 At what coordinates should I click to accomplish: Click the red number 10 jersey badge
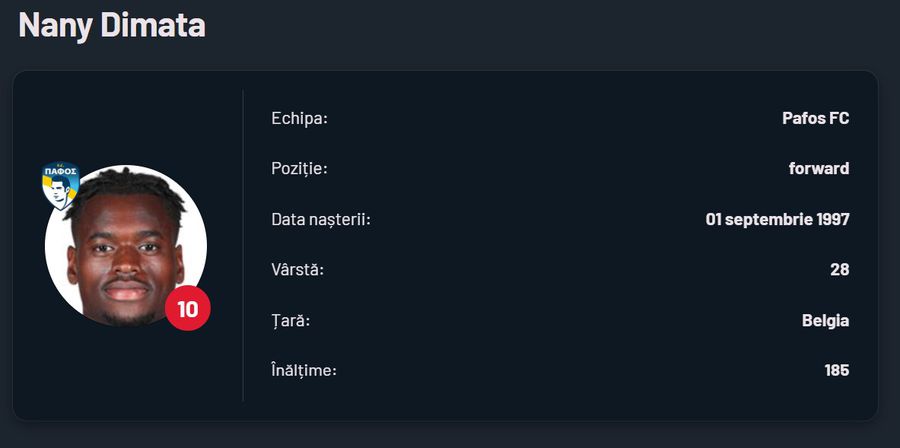[x=188, y=309]
